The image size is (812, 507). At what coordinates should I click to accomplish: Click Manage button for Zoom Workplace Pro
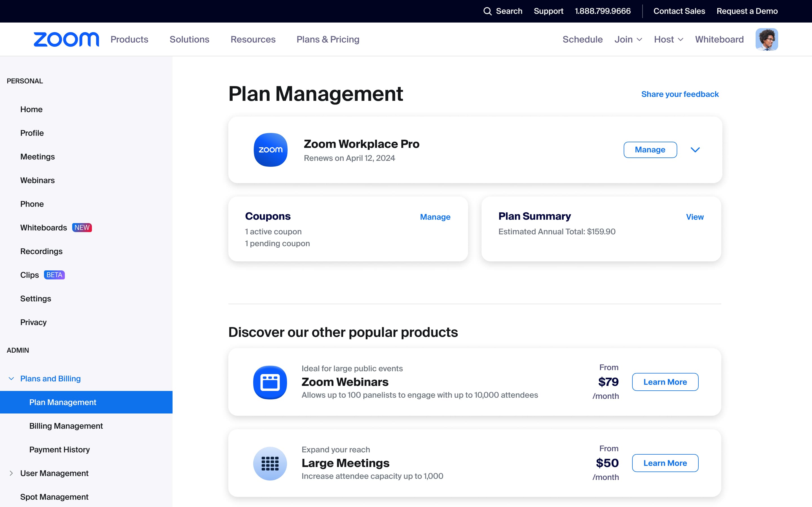(650, 150)
